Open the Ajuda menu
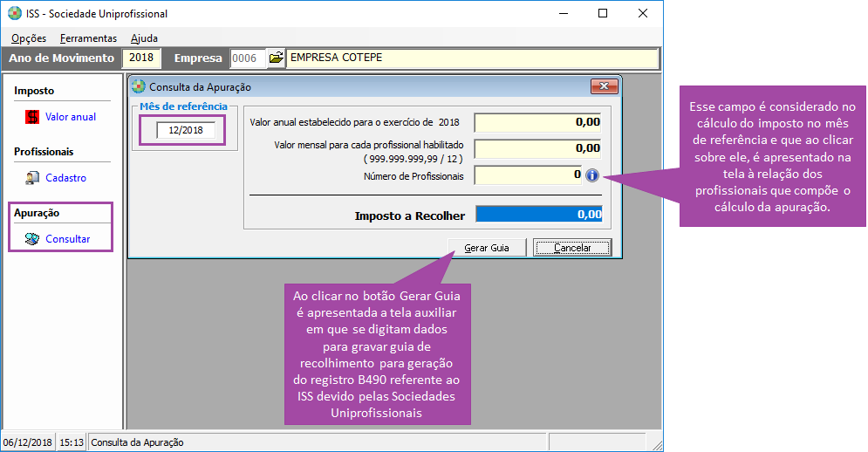 click(144, 38)
